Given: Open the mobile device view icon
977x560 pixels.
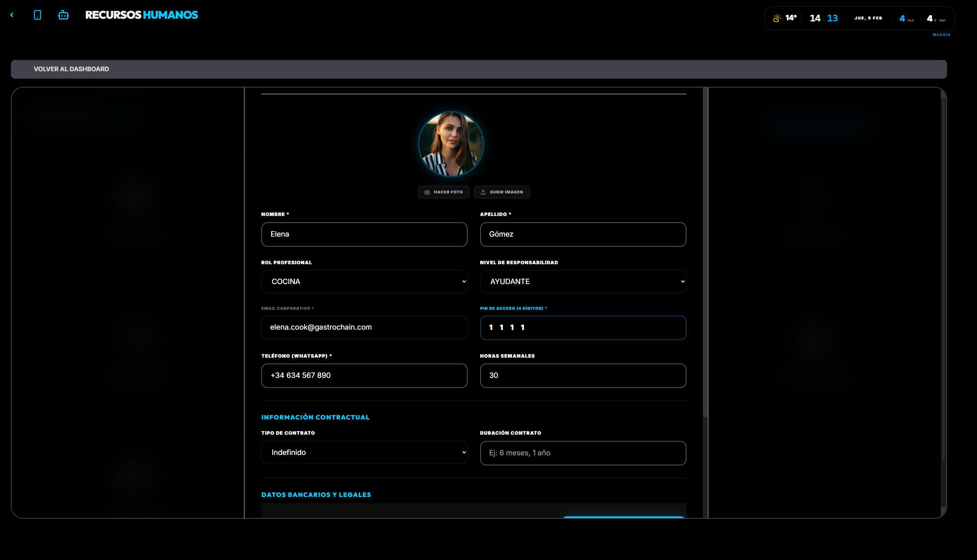Looking at the screenshot, I should [37, 15].
